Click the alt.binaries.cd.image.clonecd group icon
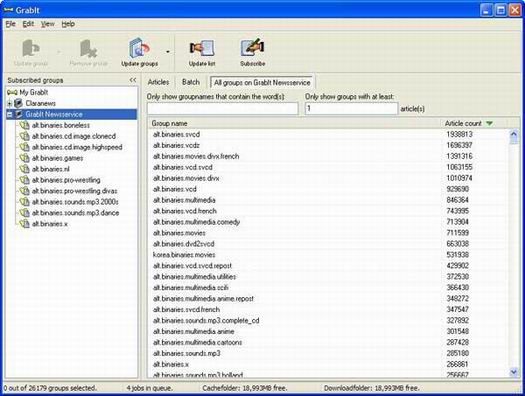525x396 pixels. pyautogui.click(x=24, y=136)
